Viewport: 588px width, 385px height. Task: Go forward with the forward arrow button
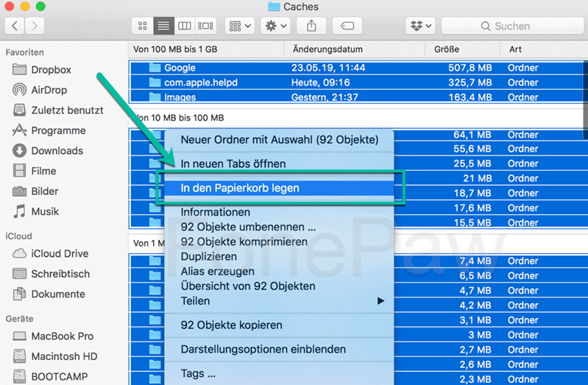35,26
